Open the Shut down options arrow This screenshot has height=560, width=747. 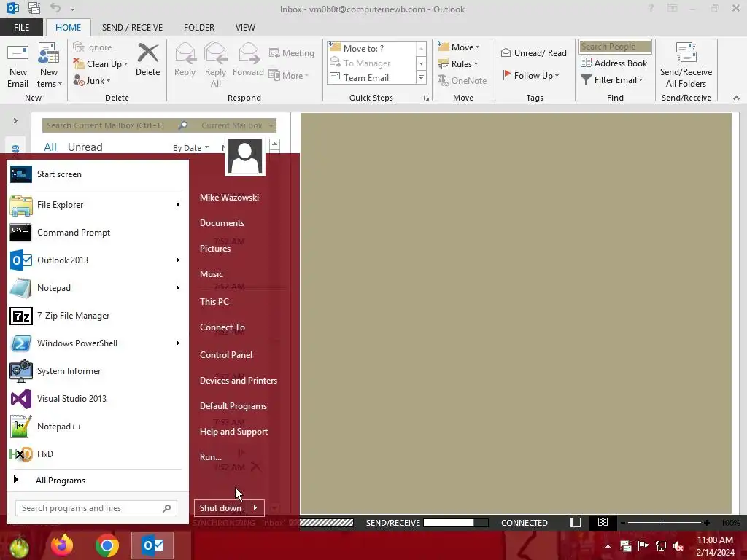coord(255,508)
